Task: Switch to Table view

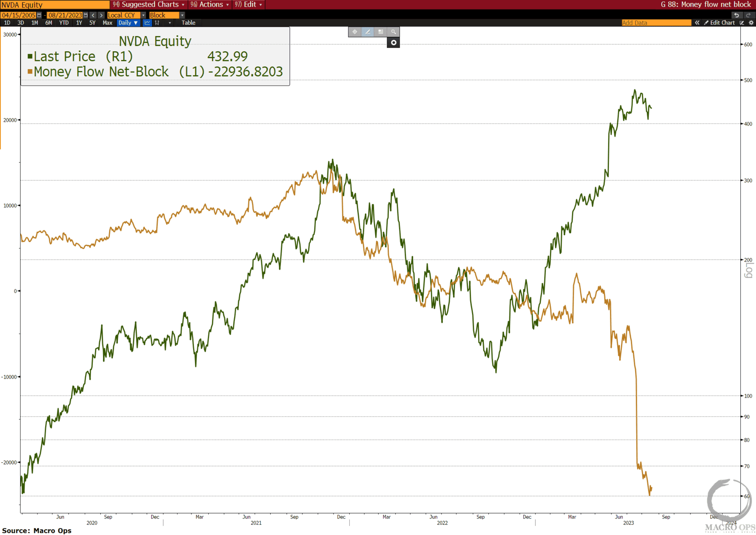Action: click(x=188, y=23)
